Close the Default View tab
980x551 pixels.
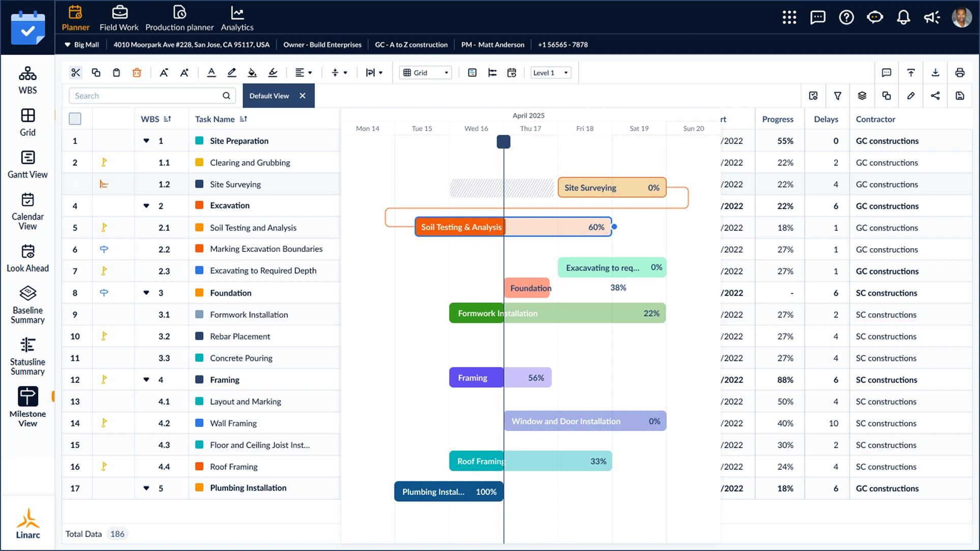click(303, 96)
